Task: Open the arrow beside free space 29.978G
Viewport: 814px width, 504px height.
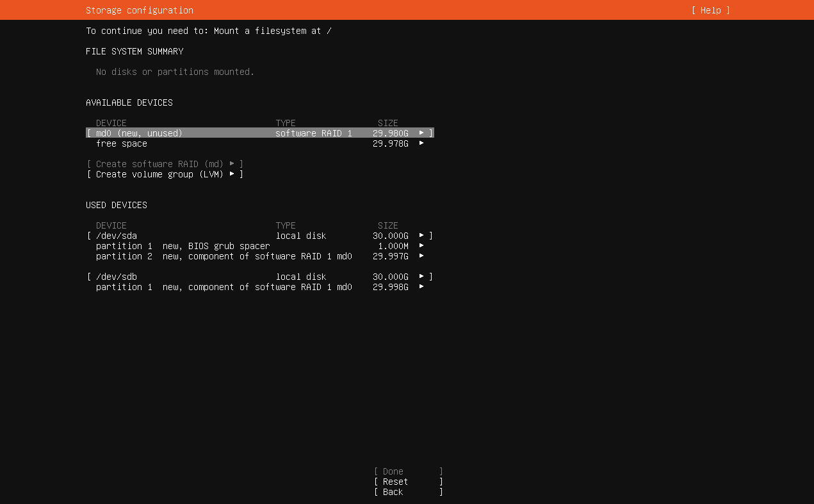Action: (x=421, y=143)
